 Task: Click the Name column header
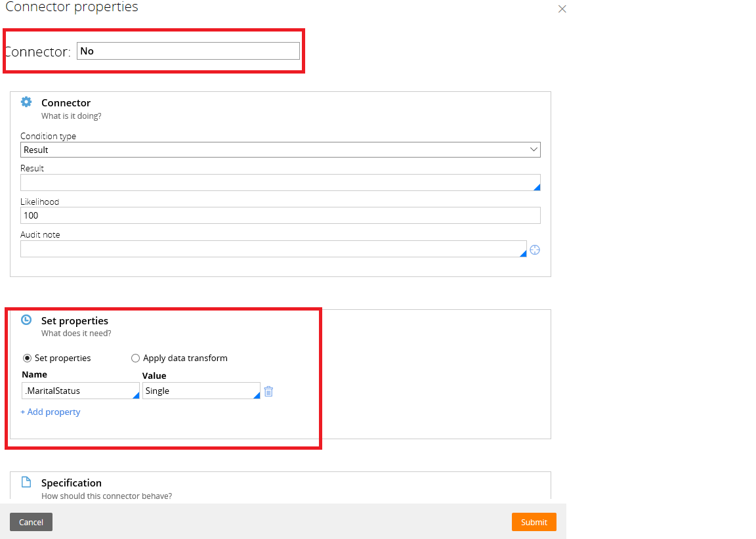[x=34, y=374]
